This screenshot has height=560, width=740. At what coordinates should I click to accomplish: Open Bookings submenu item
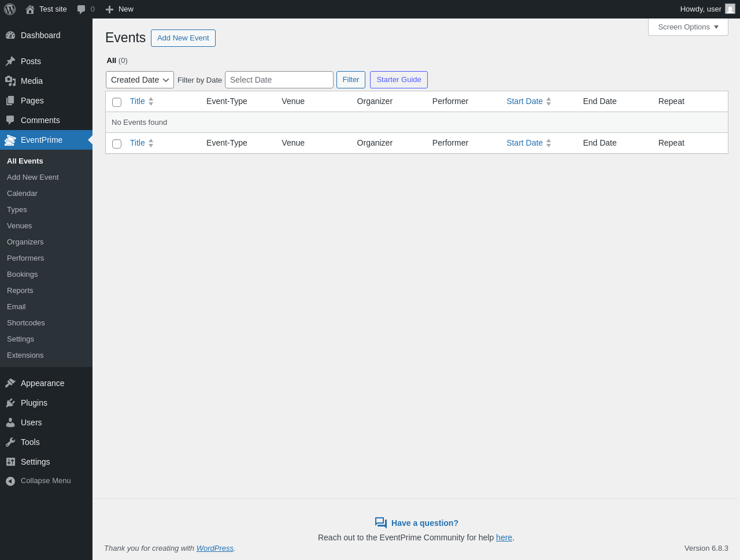(22, 275)
